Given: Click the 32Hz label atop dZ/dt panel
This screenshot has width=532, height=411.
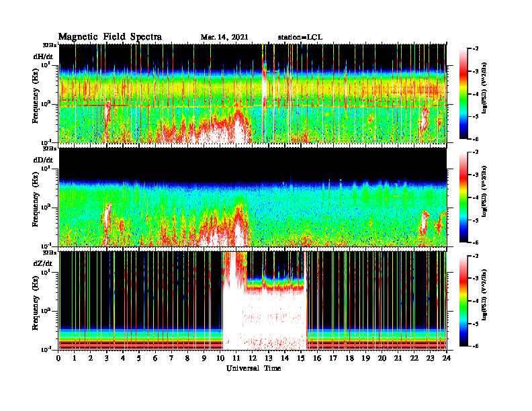Looking at the screenshot, I should [49, 253].
